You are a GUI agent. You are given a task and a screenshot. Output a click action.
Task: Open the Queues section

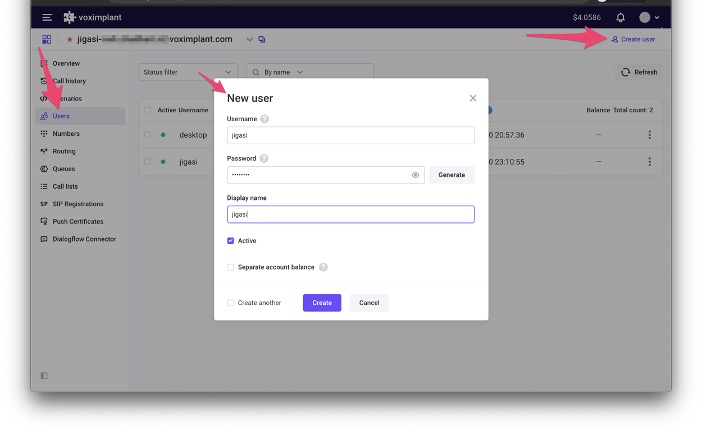pos(64,169)
